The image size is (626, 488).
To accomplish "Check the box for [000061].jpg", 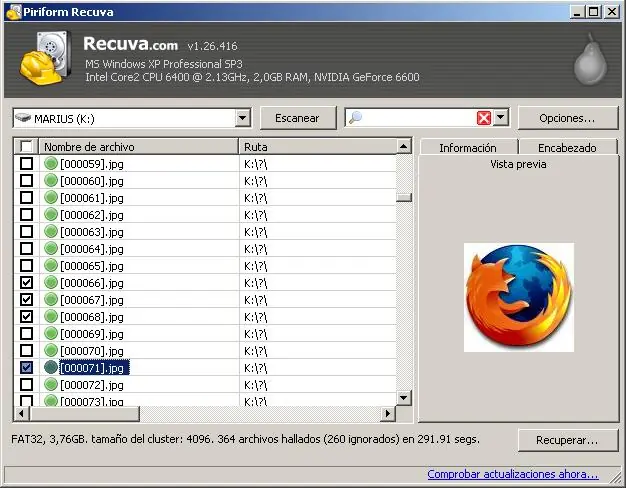I will (x=26, y=197).
